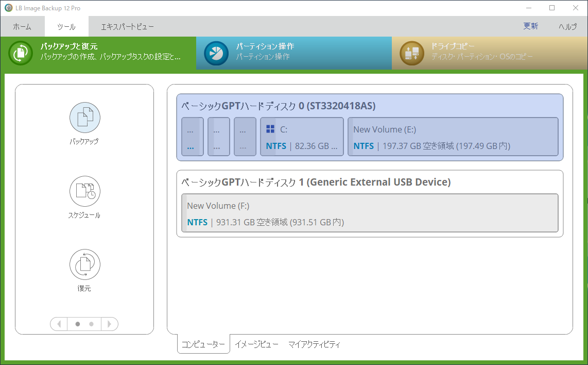The image size is (588, 365).
Task: Switch to the ホーム tab
Action: [x=22, y=26]
